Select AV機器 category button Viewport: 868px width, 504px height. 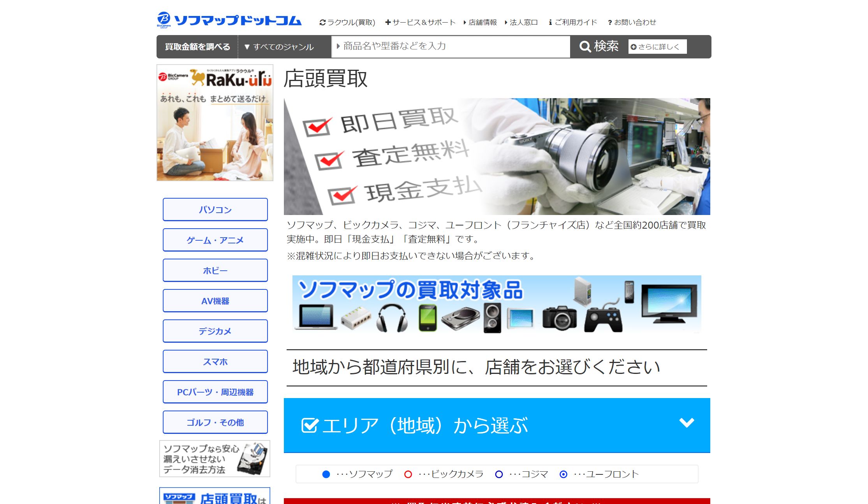pos(215,301)
